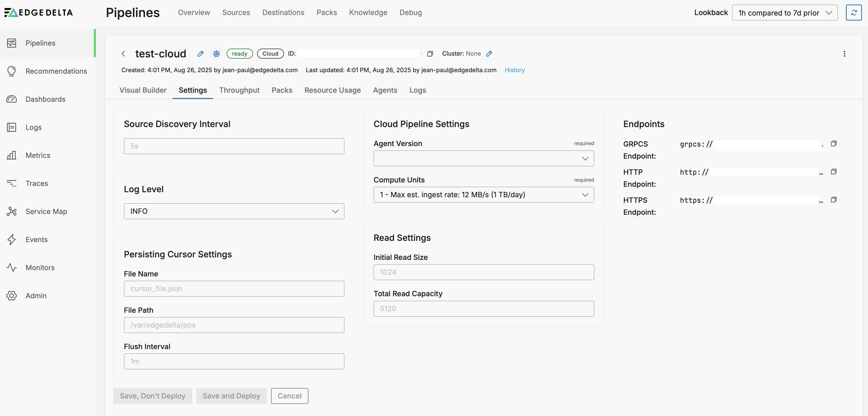Open the Compute Units dropdown
The height and width of the screenshot is (416, 868).
[x=483, y=194]
